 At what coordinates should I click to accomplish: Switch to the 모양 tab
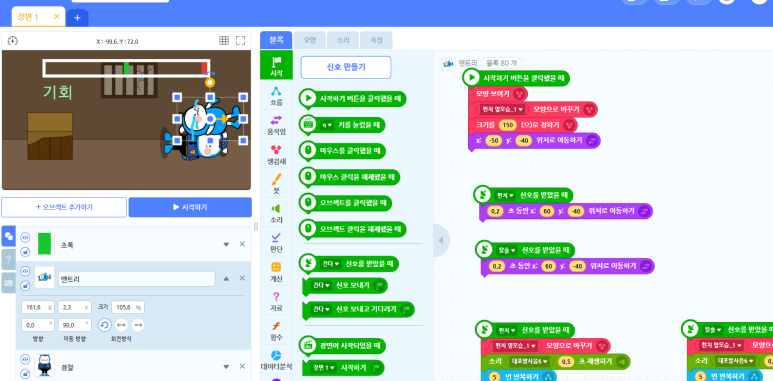(x=310, y=40)
